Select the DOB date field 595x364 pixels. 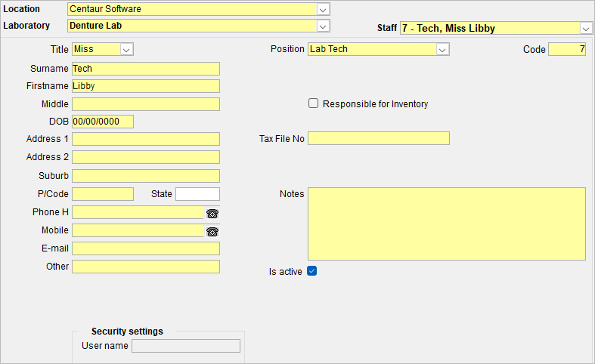click(x=103, y=122)
